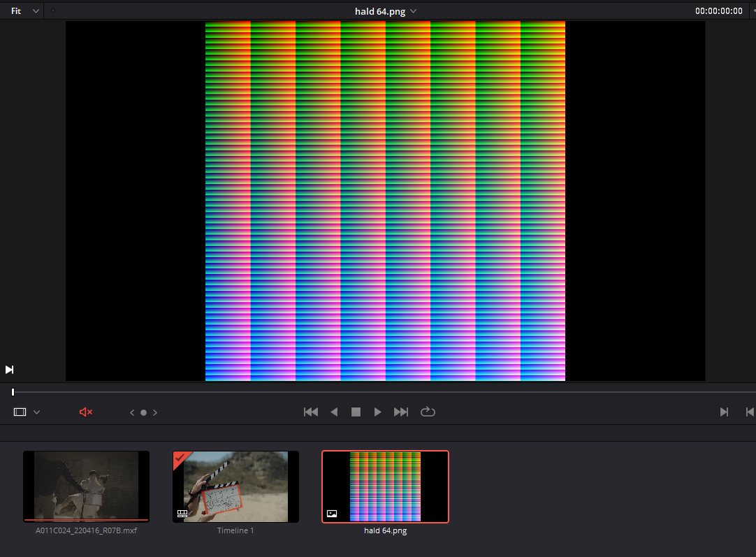Click the hald color pattern in the viewer

[x=385, y=201]
